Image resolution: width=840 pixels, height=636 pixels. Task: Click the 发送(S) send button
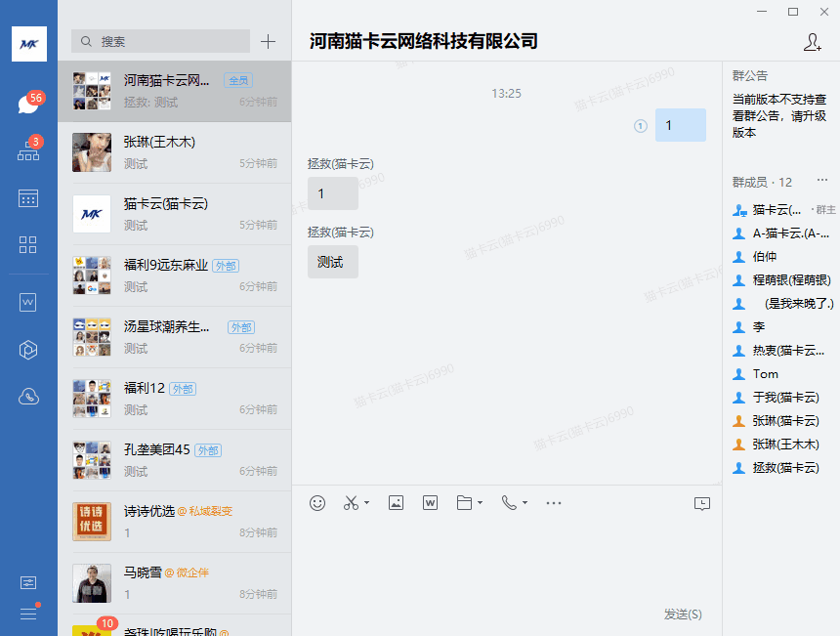coord(683,615)
